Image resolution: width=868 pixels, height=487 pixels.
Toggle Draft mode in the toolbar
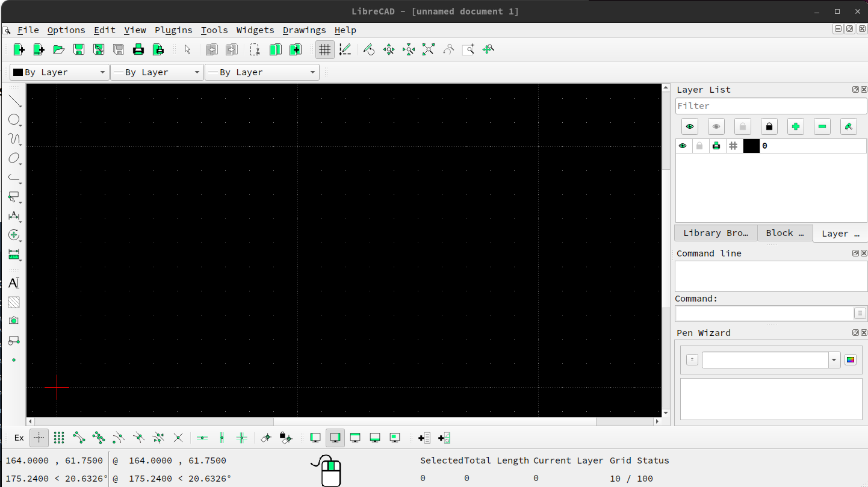345,49
